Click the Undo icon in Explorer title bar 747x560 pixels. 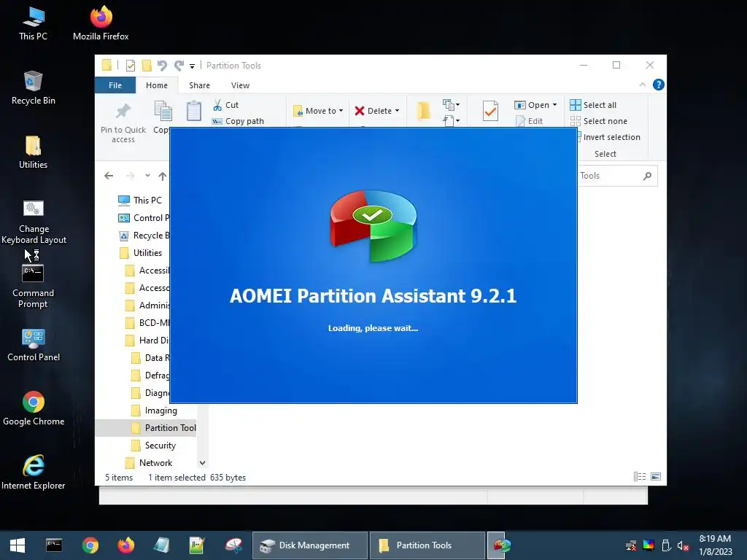162,65
